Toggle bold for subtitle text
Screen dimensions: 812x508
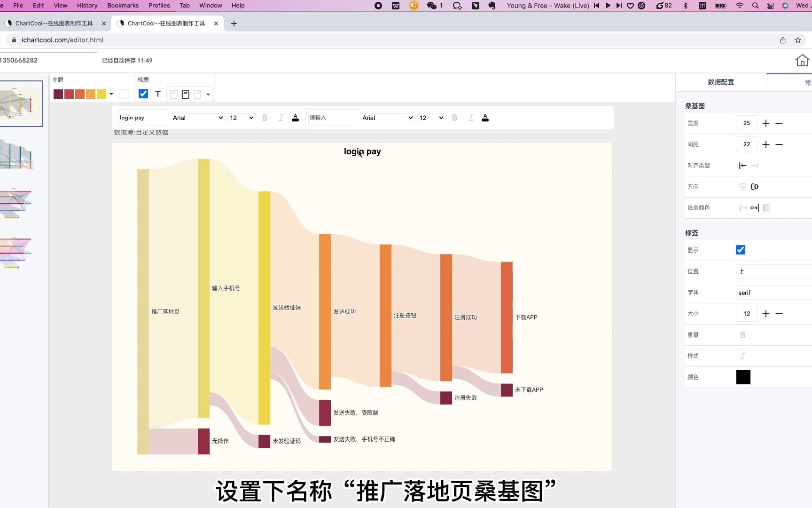click(x=455, y=118)
